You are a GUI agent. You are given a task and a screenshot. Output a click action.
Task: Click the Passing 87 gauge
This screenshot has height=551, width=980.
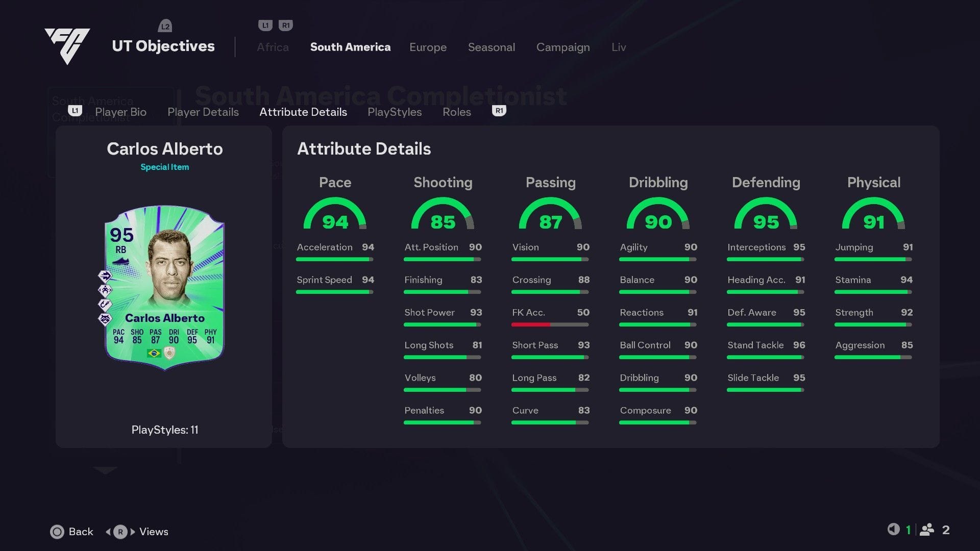tap(550, 214)
